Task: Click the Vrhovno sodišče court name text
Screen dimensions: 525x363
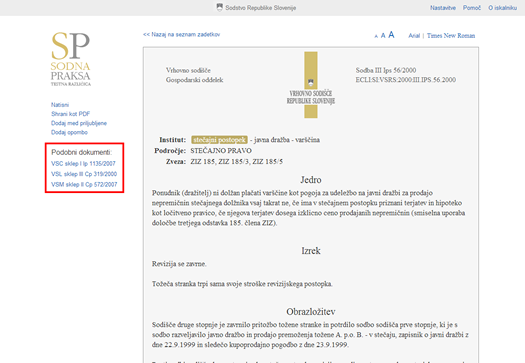Action: (x=188, y=70)
